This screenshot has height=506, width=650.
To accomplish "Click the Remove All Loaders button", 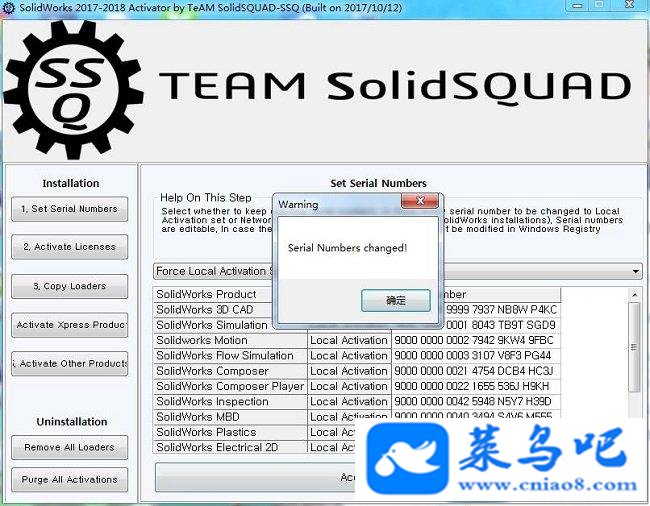I will [x=70, y=447].
